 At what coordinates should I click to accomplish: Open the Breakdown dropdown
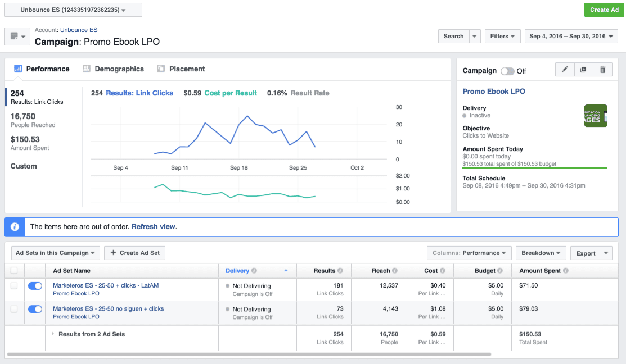pyautogui.click(x=541, y=253)
